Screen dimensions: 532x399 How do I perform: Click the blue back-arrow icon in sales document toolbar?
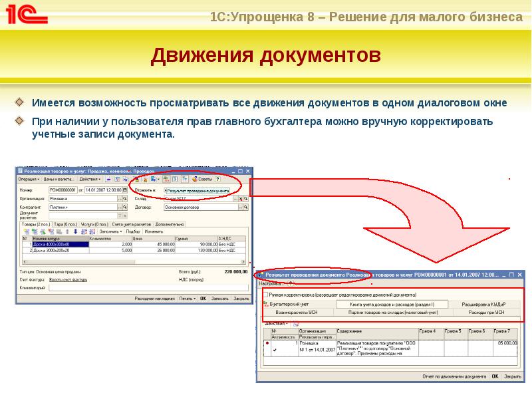pos(108,179)
